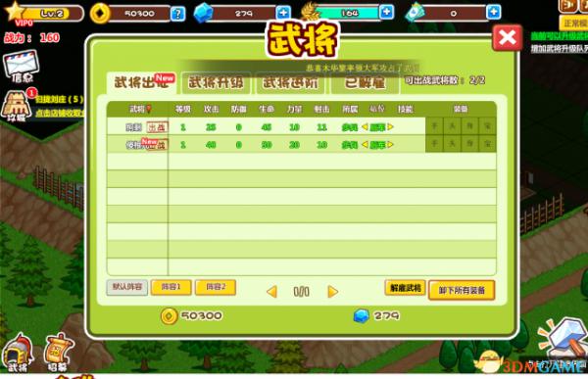The width and height of the screenshot is (588, 379).
Task: Go to next page with orange right arrow
Action: pos(332,291)
